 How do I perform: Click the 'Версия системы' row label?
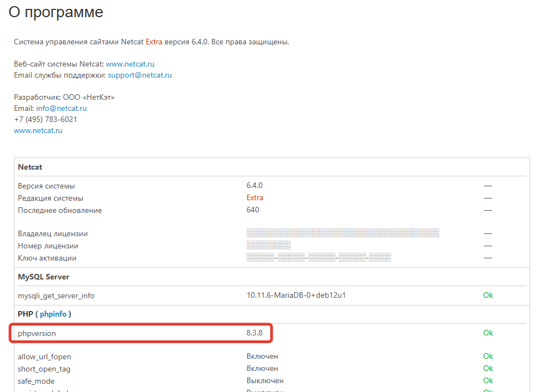[46, 186]
